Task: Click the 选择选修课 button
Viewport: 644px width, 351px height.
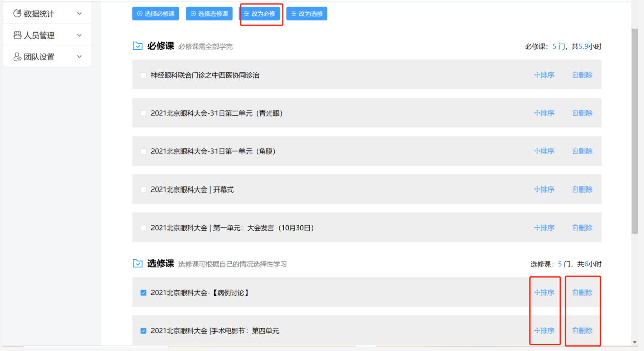Action: point(209,14)
